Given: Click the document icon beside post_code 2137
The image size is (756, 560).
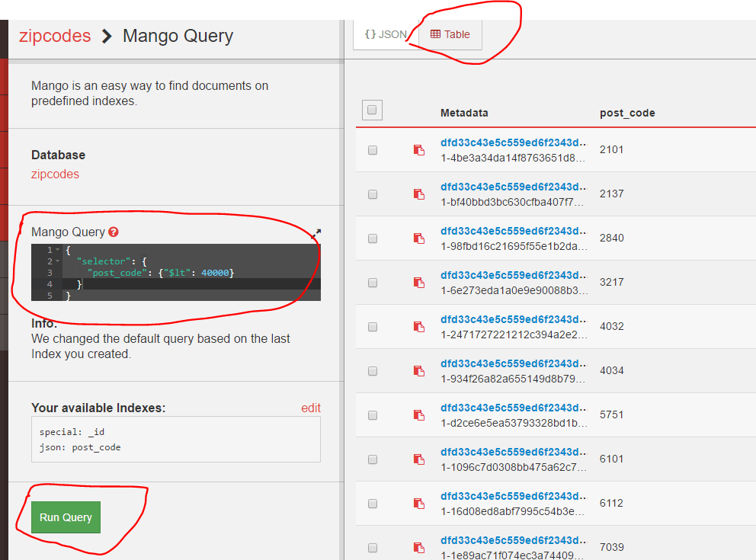Looking at the screenshot, I should click(x=418, y=194).
